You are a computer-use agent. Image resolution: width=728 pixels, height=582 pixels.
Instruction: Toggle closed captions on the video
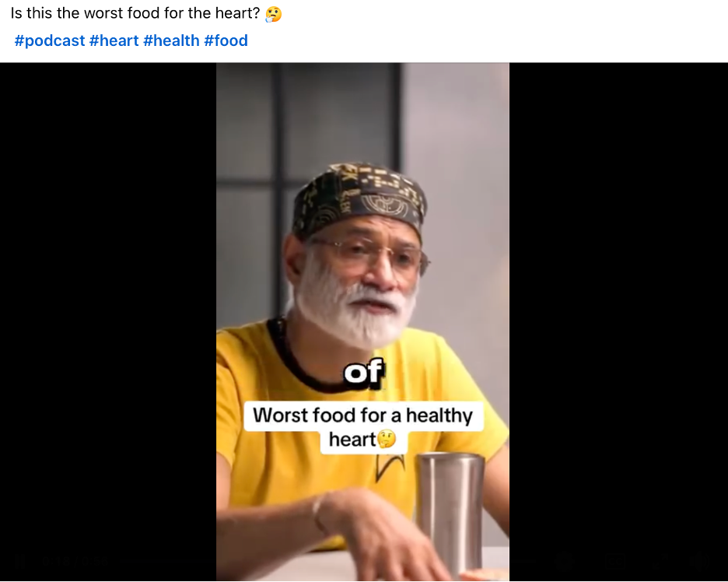click(614, 560)
